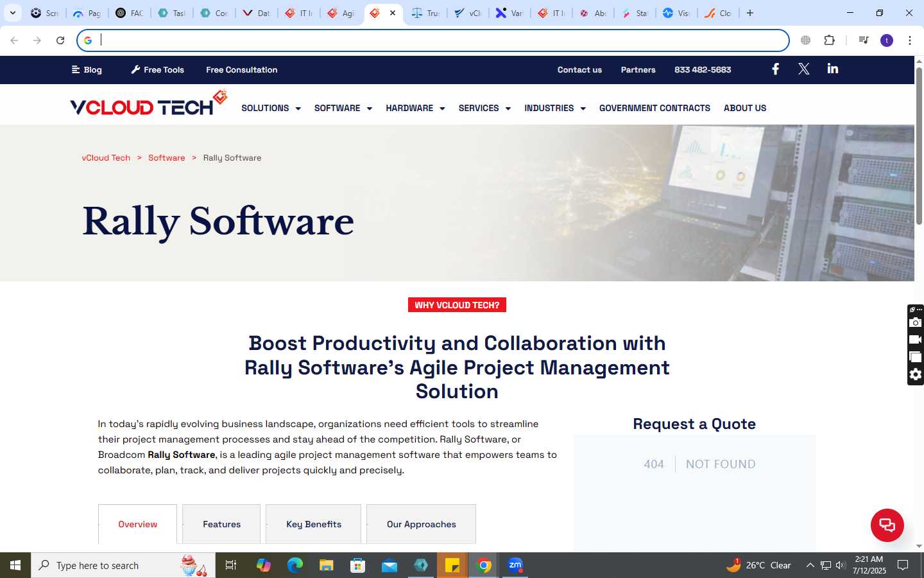Select the Overview tab
Screen dimensions: 924x578
[137, 524]
